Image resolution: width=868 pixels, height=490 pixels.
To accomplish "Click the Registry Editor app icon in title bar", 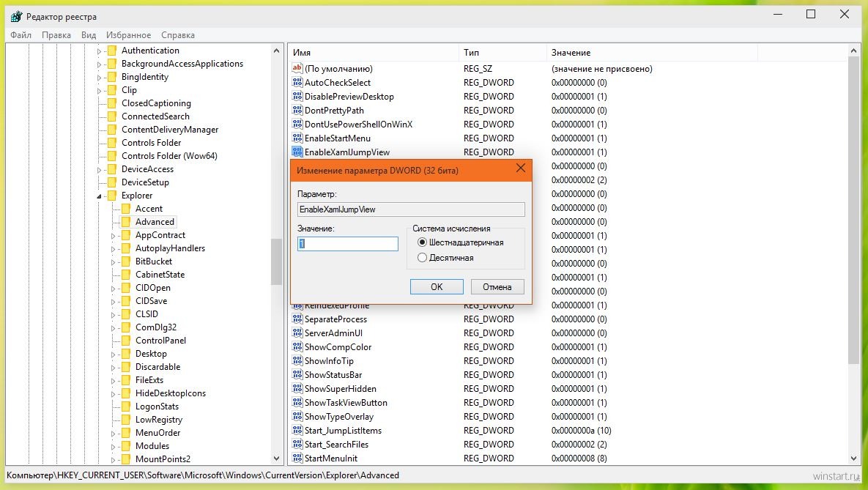I will point(15,17).
